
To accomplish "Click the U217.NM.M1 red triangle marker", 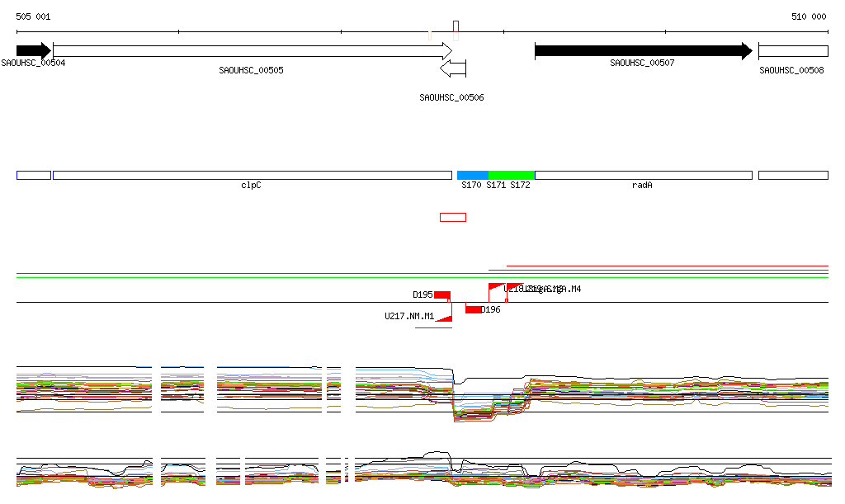I will 445,317.
